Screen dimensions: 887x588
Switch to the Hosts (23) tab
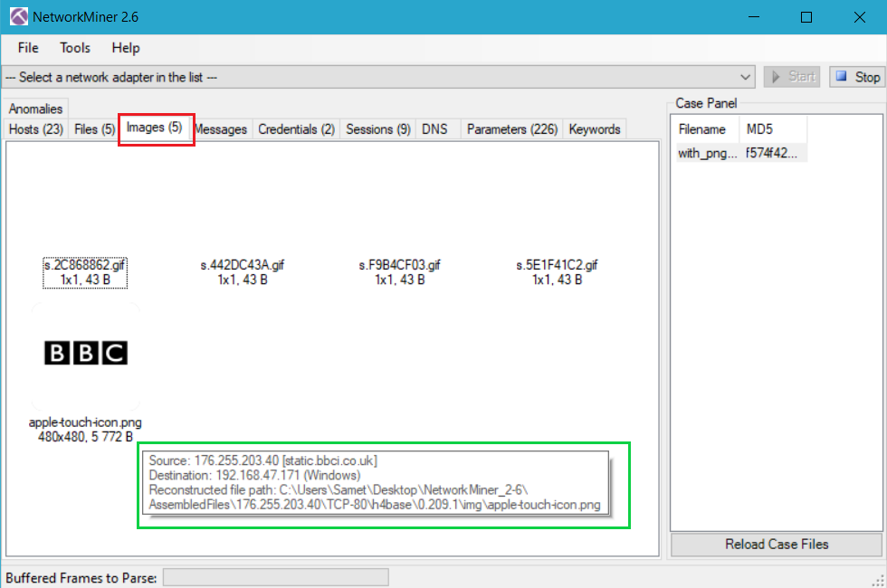point(35,129)
